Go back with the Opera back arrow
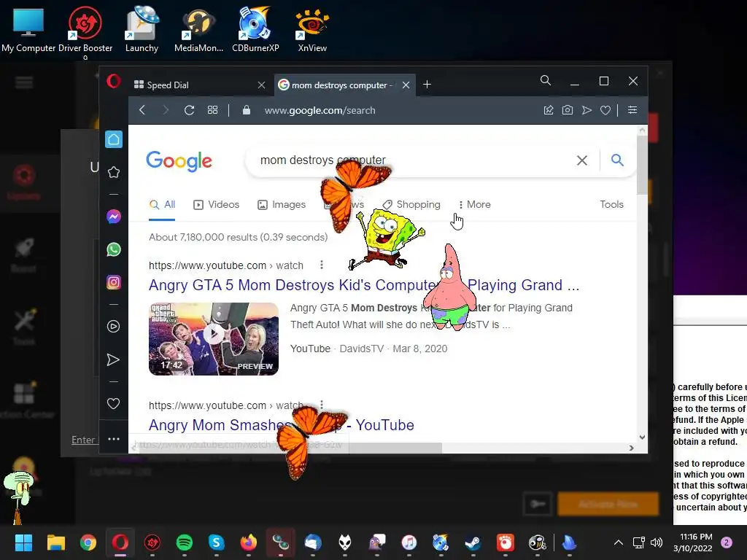Screen dimensions: 747x560 (x=142, y=110)
